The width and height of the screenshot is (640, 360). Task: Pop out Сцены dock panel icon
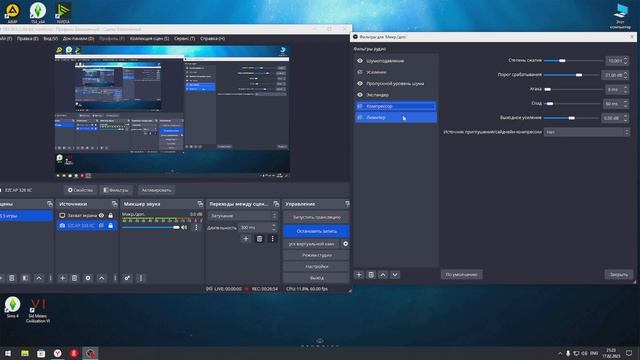[x=50, y=204]
